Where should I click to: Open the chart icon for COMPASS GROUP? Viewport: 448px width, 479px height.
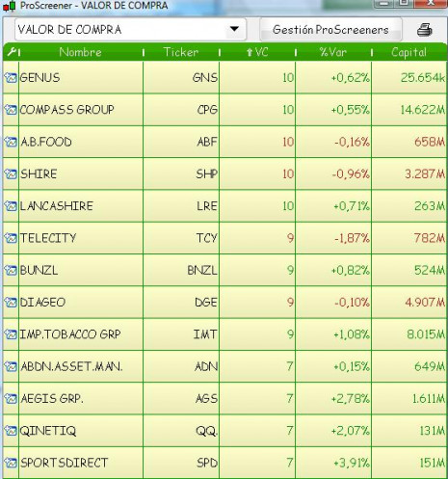(x=11, y=110)
